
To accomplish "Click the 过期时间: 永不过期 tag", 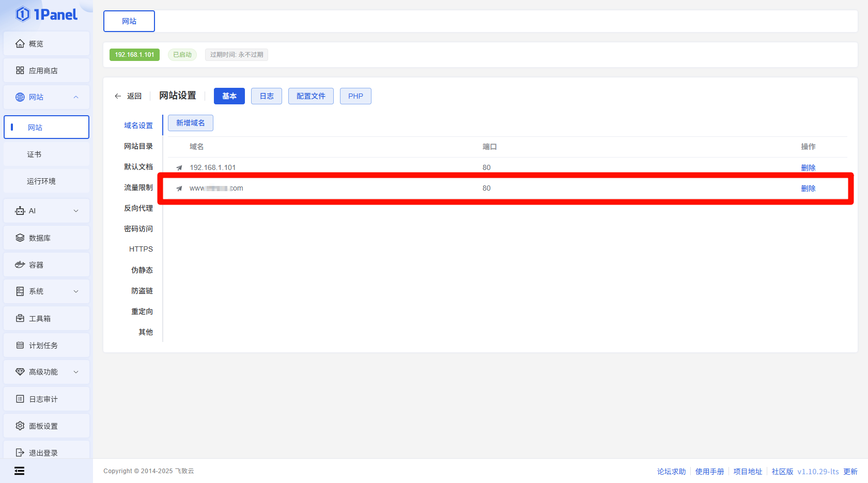I will point(237,55).
